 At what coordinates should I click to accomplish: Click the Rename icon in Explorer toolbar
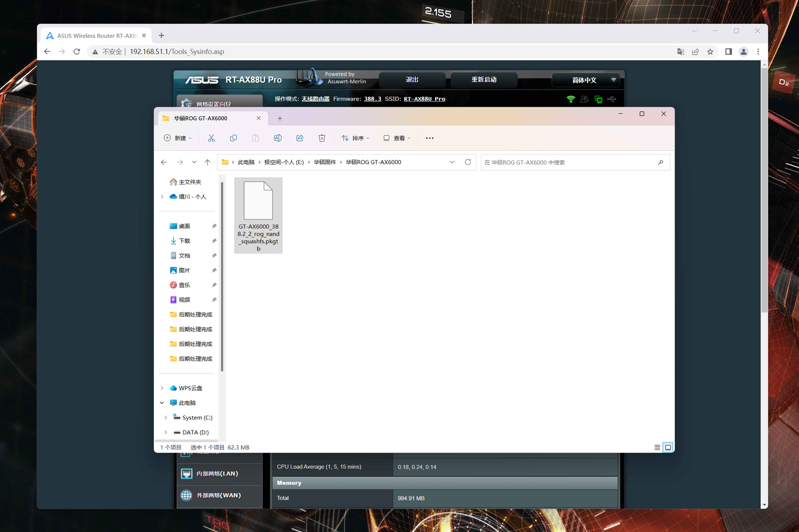point(277,138)
